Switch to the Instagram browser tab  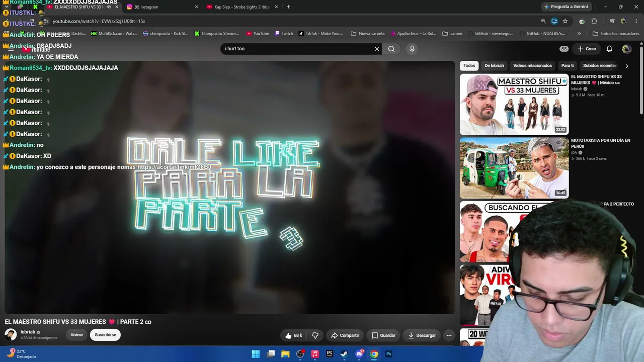pos(162,7)
